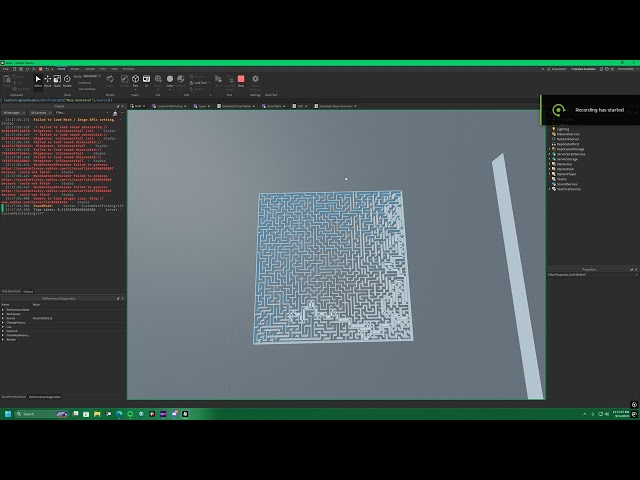Open the Toolbox icon
Viewport: 640px width, 480px height.
tap(124, 81)
